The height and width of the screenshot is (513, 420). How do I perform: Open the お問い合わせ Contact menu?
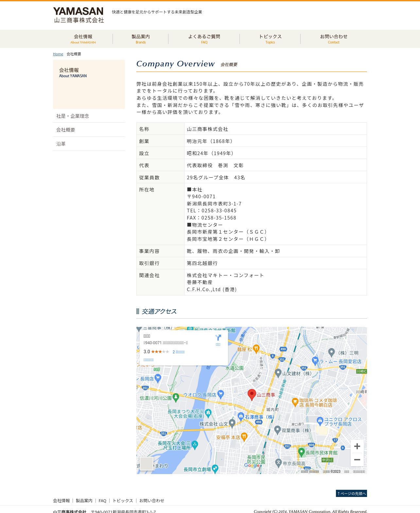point(334,39)
